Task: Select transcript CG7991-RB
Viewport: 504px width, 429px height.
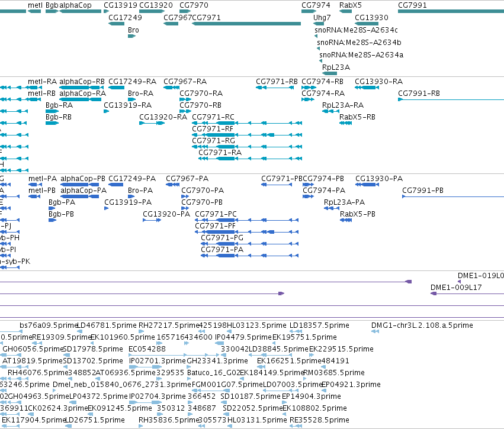Action: pos(451,99)
